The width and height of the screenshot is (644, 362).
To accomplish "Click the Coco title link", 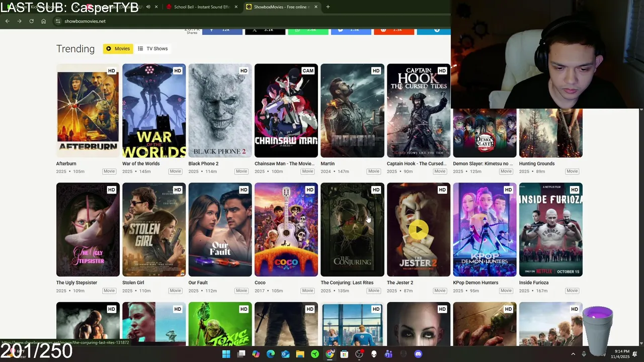I will 260,283.
